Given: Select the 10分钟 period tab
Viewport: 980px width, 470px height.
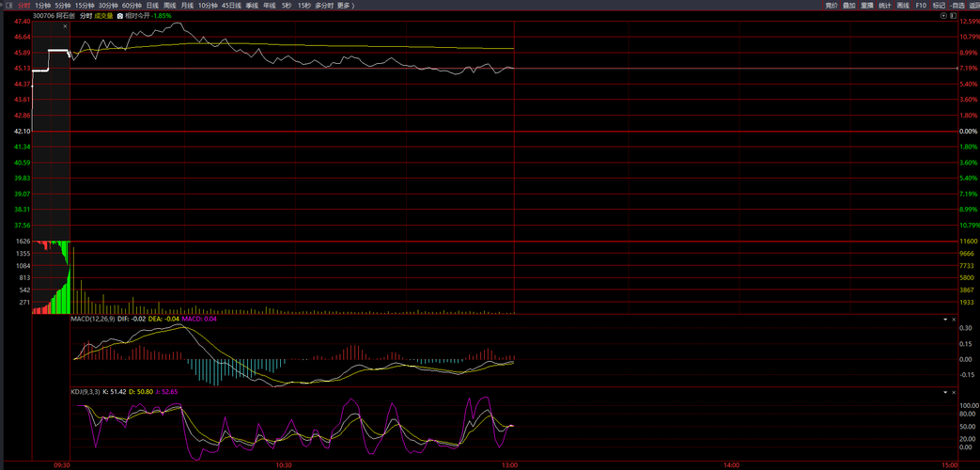Looking at the screenshot, I should pyautogui.click(x=208, y=5).
